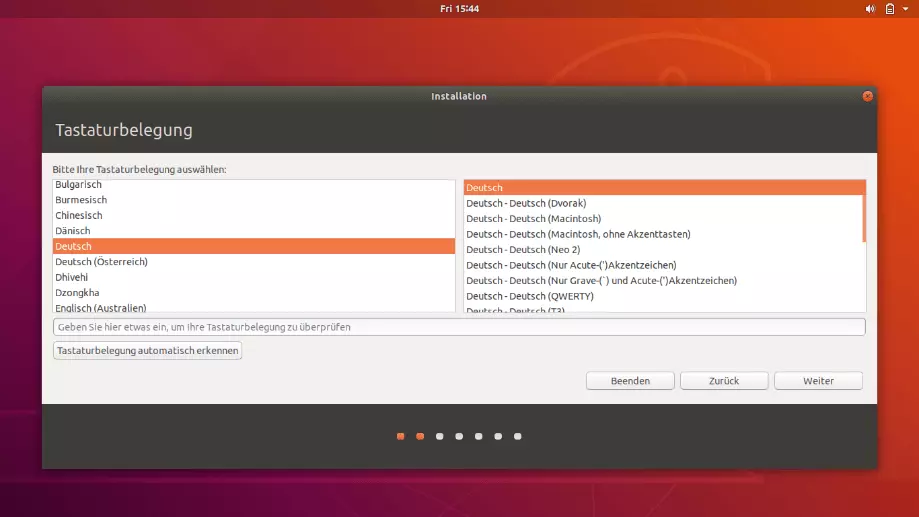Screen dimensions: 919x517
Task: Select Bulgarisch in the language list
Action: point(254,185)
